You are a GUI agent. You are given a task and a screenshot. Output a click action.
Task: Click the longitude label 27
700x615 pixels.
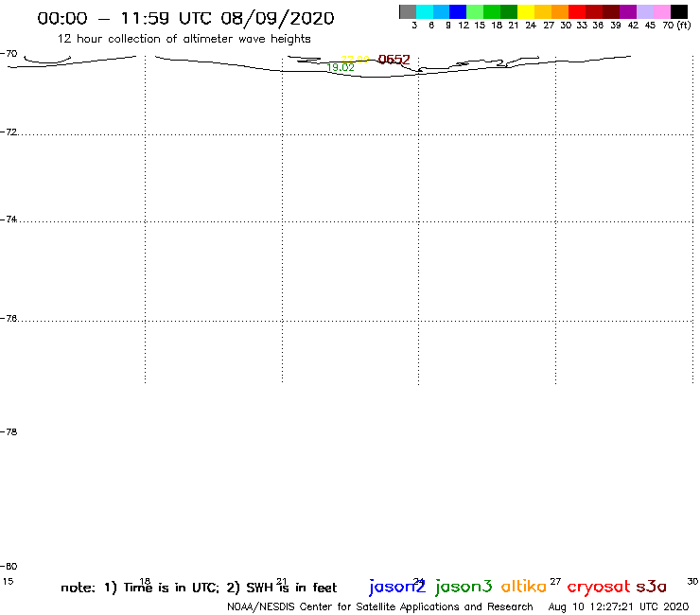tap(555, 581)
